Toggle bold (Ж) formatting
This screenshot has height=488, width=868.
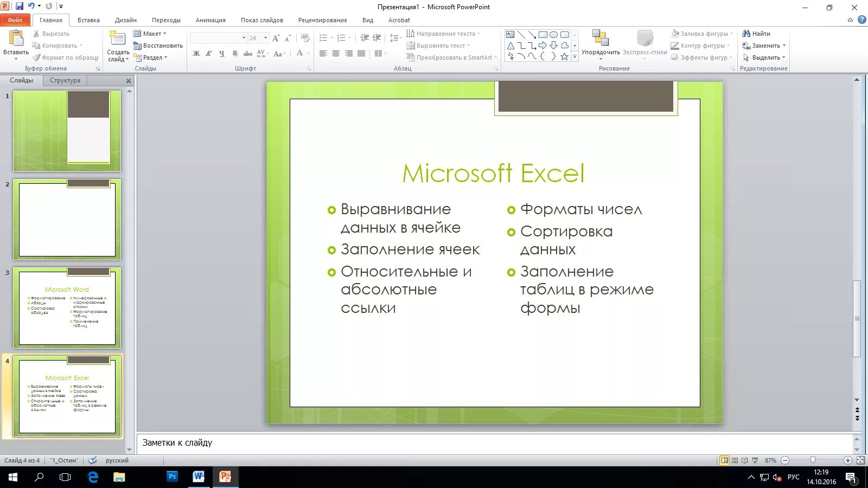click(x=196, y=54)
